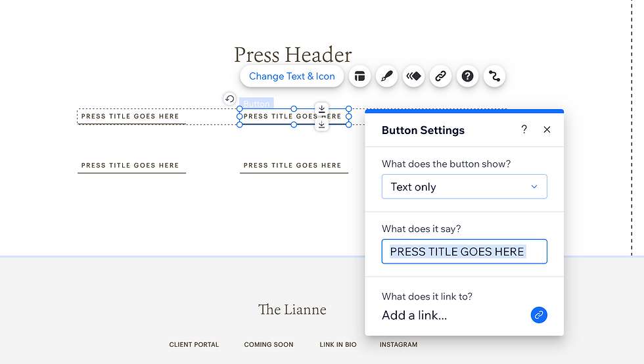Open the Layouts icon in the toolbar
This screenshot has width=644, height=364.
(x=360, y=76)
